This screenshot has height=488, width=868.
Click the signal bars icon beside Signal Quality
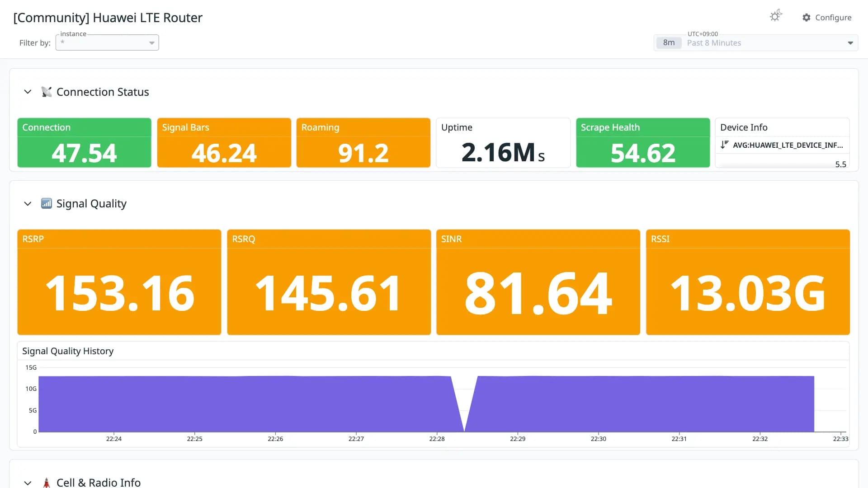(x=46, y=203)
